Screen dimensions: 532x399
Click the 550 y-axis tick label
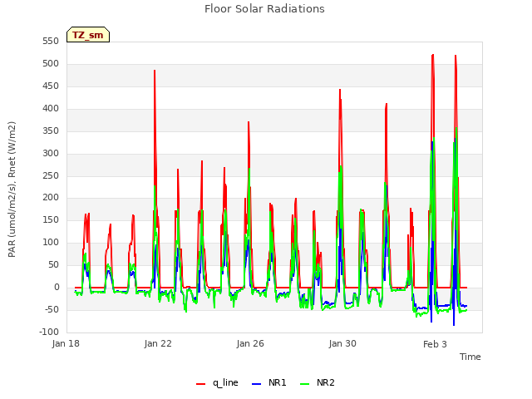(x=51, y=41)
